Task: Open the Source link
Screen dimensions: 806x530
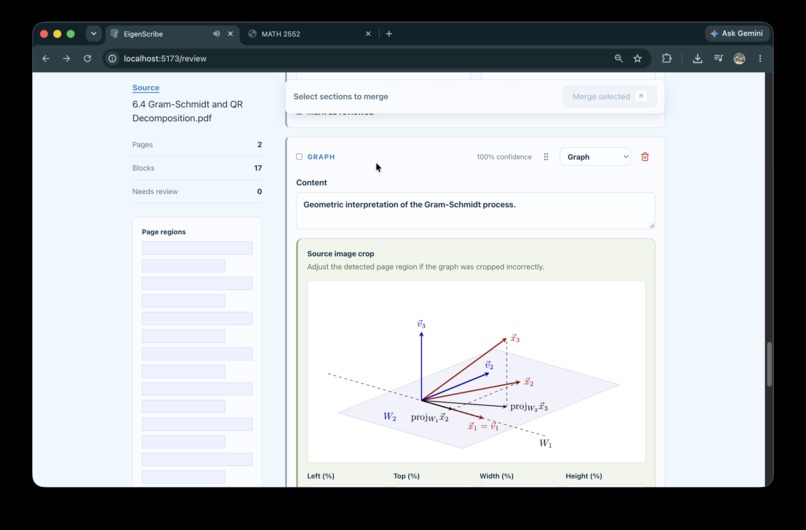Action: point(145,88)
